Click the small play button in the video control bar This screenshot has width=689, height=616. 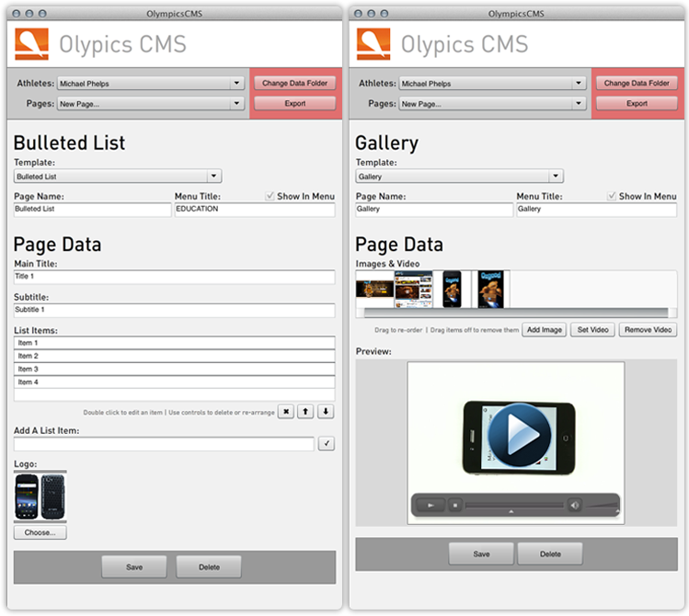[x=431, y=505]
